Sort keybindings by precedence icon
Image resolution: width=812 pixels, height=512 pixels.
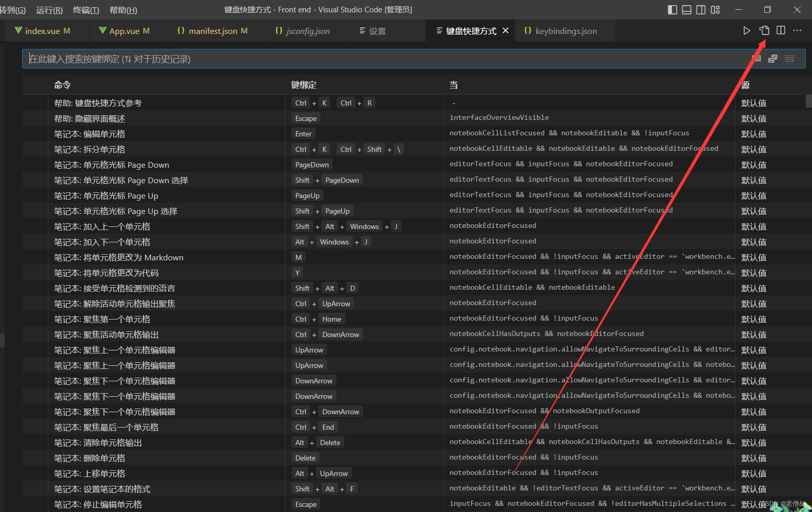[x=773, y=59]
